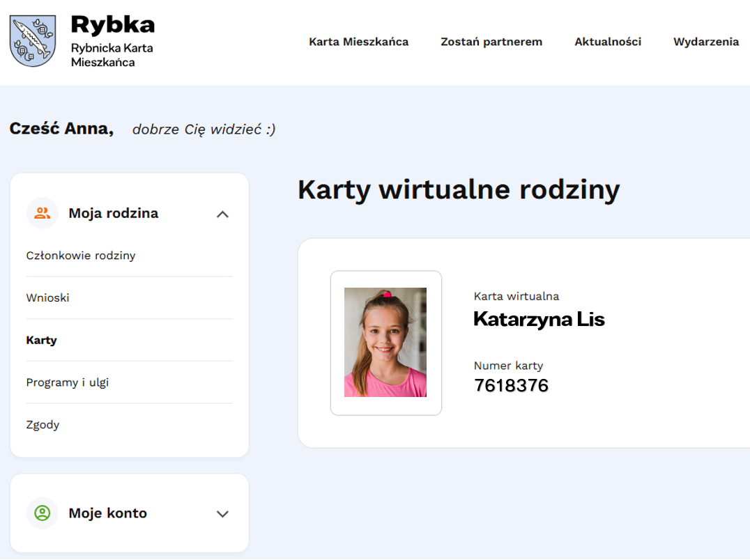This screenshot has height=560, width=750.
Task: Click card number 7618376
Action: pos(511,385)
